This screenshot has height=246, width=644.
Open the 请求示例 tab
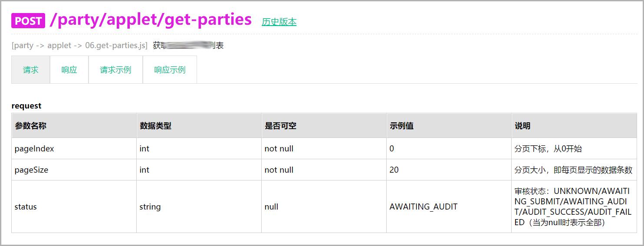(x=115, y=70)
